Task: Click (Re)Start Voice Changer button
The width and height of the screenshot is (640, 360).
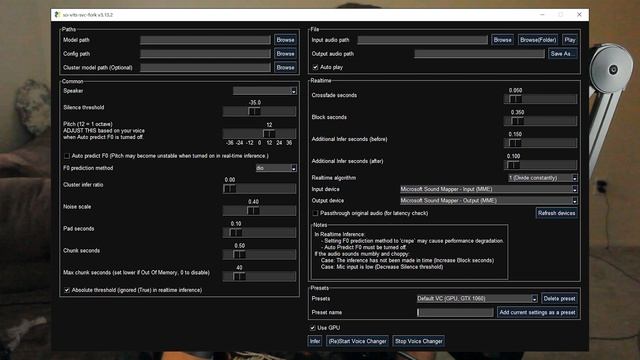Action: (x=357, y=341)
